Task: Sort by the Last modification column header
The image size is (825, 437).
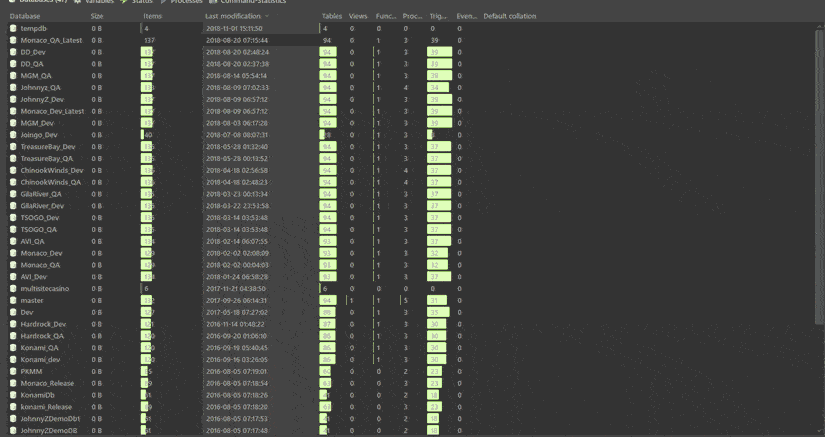Action: coord(233,16)
